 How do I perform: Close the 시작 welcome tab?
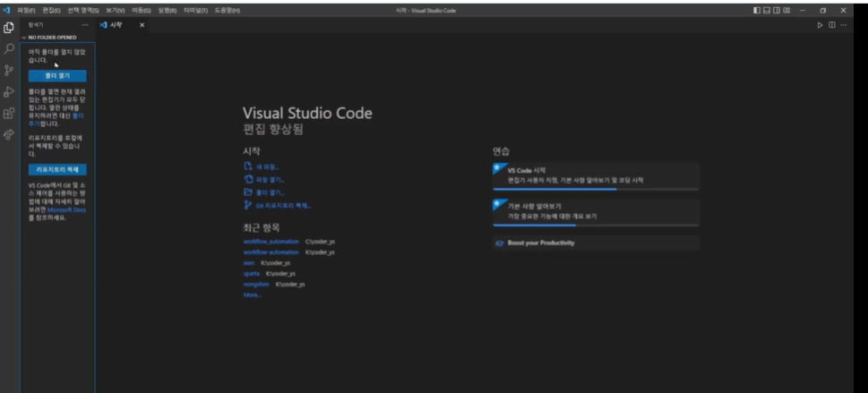pos(142,25)
